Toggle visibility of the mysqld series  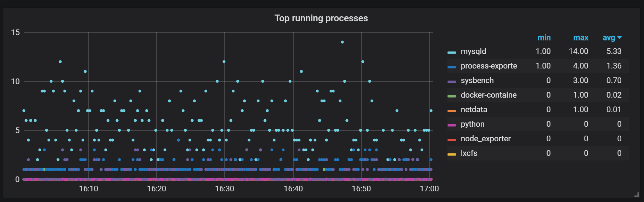pyautogui.click(x=473, y=51)
